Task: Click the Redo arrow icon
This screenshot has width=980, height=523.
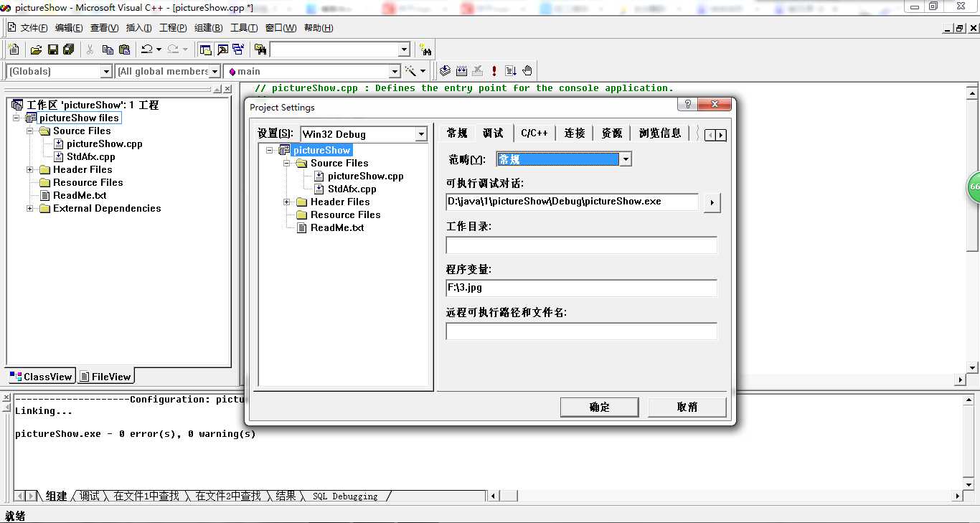Action: point(172,50)
